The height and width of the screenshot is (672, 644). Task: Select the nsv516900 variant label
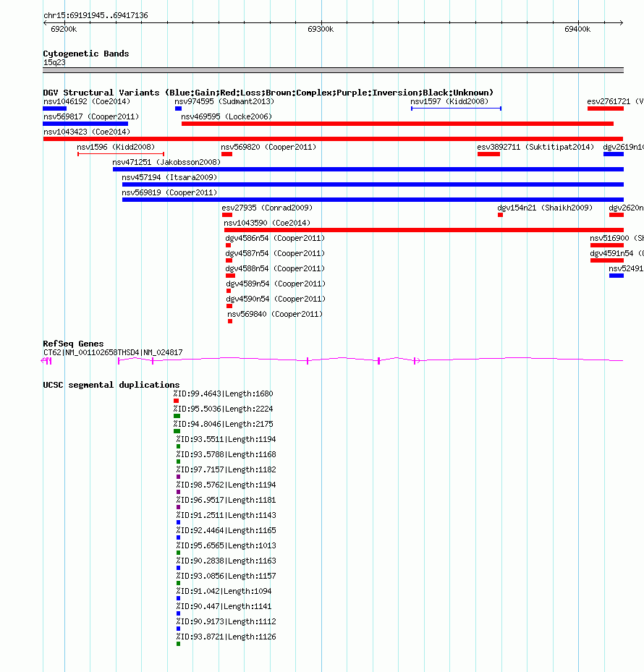tap(617, 238)
